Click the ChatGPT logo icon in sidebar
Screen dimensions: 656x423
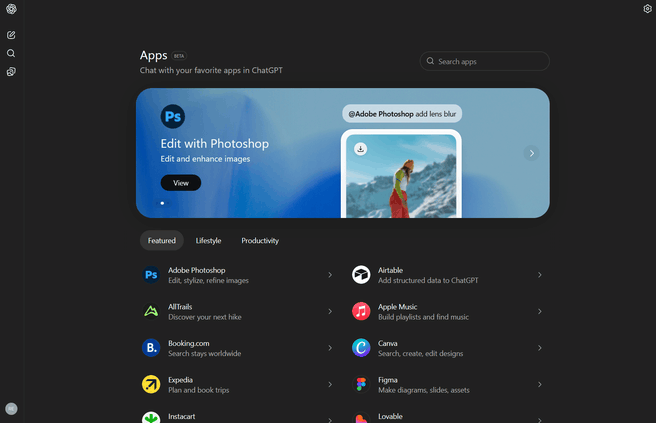point(11,9)
